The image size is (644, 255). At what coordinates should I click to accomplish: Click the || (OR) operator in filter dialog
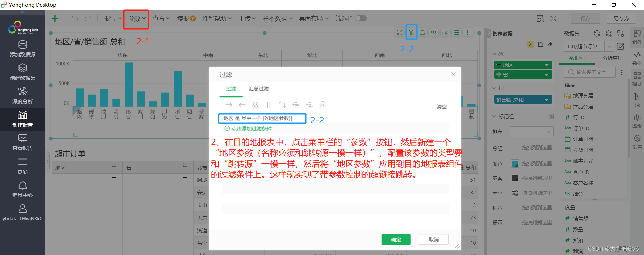pos(269,105)
